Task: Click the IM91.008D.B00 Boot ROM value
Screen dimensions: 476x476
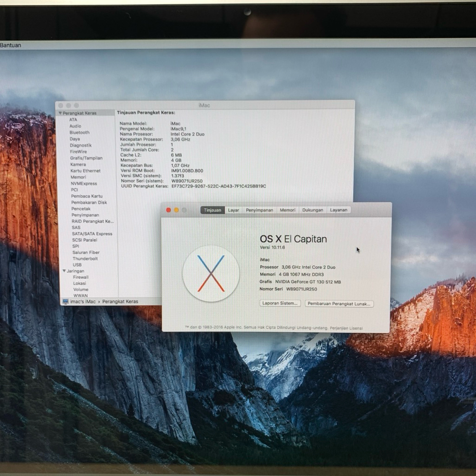Action: point(187,171)
